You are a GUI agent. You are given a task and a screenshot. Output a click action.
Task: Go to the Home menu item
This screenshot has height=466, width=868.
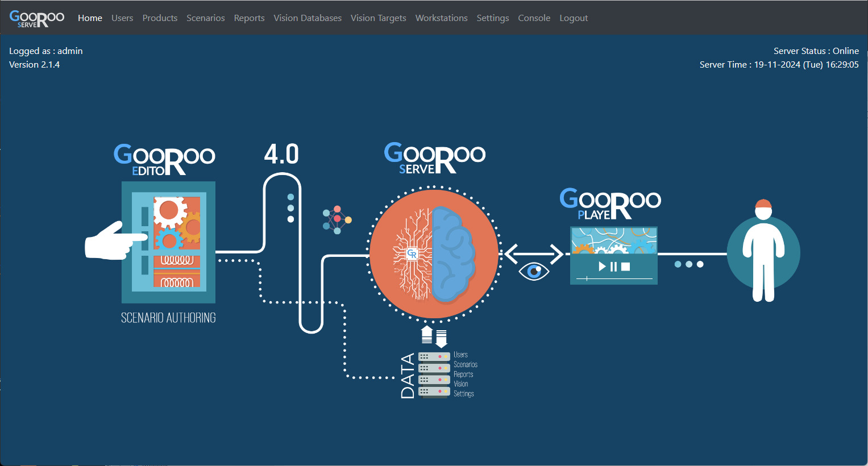(x=90, y=18)
